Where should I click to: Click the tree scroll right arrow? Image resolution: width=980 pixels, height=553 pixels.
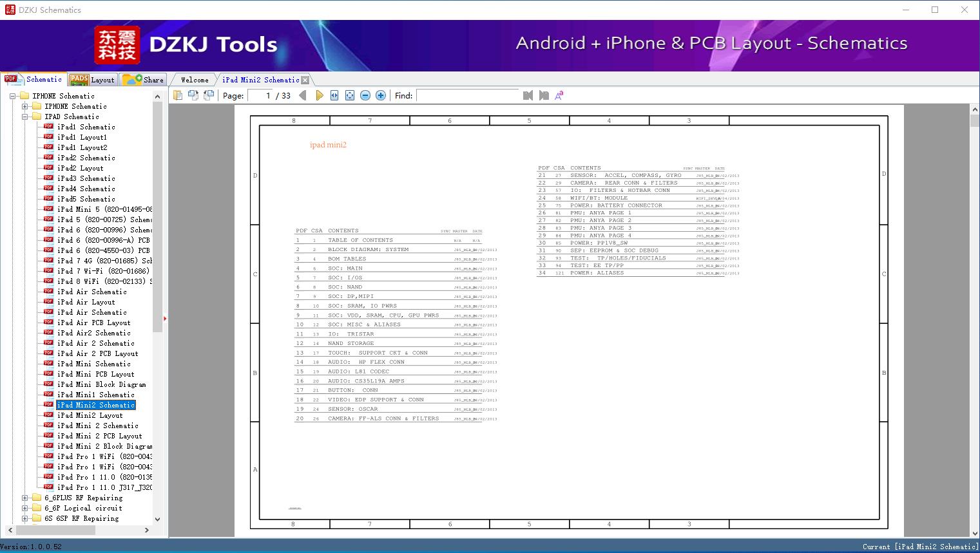point(147,530)
